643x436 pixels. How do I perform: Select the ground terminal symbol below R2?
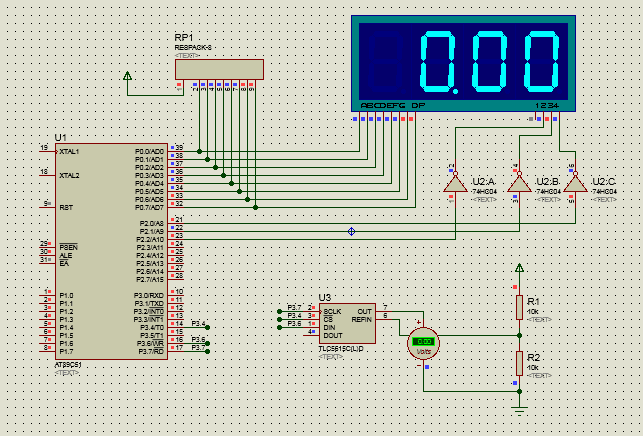(519, 411)
